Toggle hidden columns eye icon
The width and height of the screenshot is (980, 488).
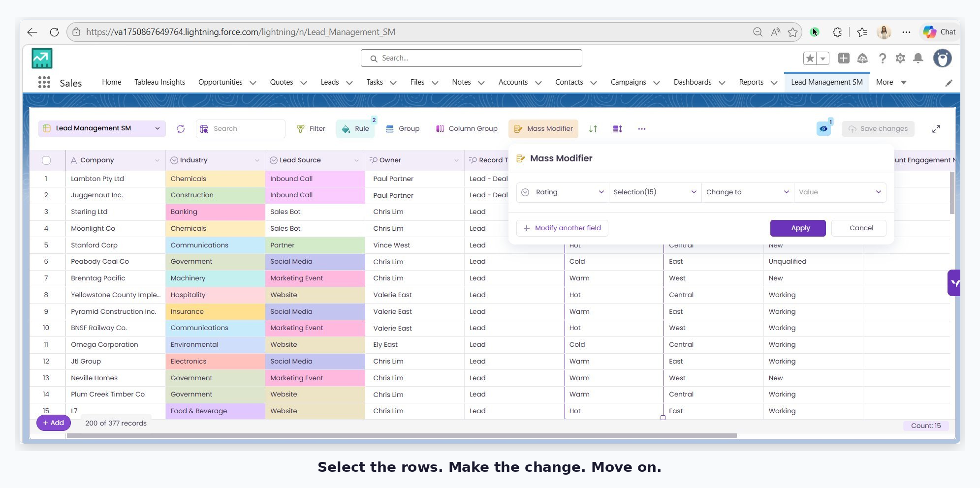pyautogui.click(x=823, y=129)
